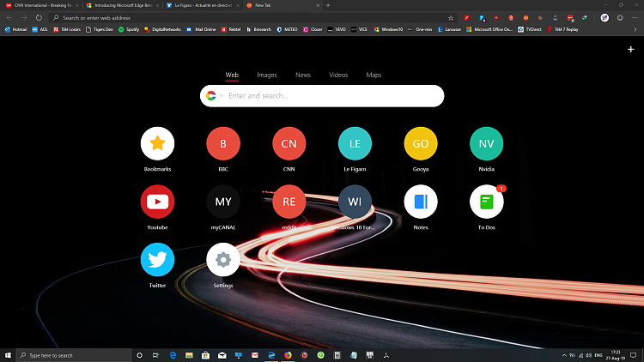Screen dimensions: 644x362
Task: Click the back navigation arrow
Action: (x=9, y=18)
